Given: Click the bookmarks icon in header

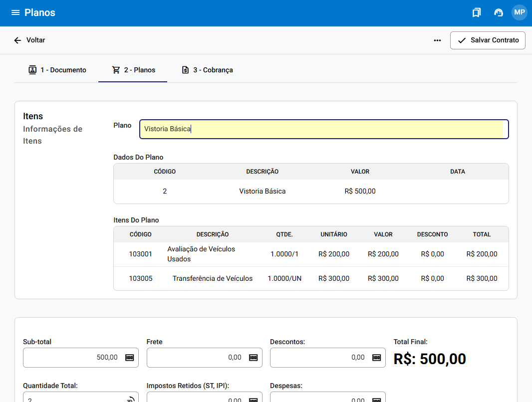Looking at the screenshot, I should tap(477, 12).
